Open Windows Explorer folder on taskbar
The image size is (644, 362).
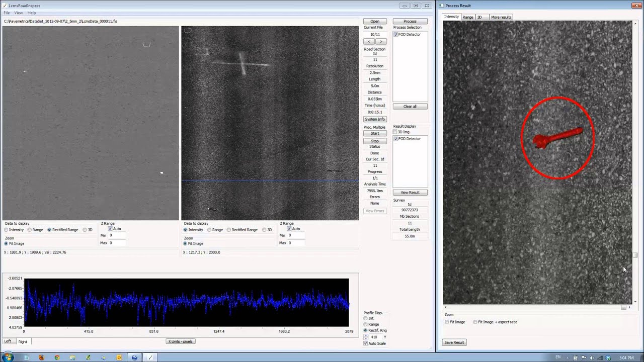(x=72, y=357)
